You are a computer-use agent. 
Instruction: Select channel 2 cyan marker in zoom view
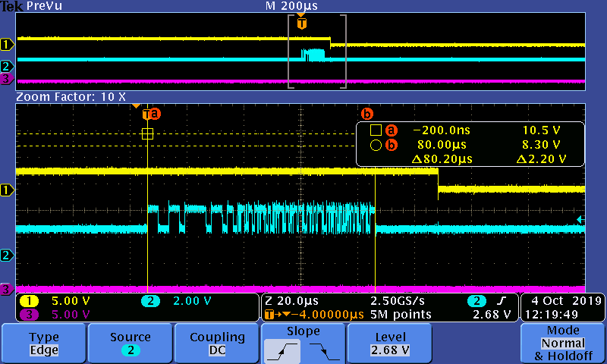6,256
